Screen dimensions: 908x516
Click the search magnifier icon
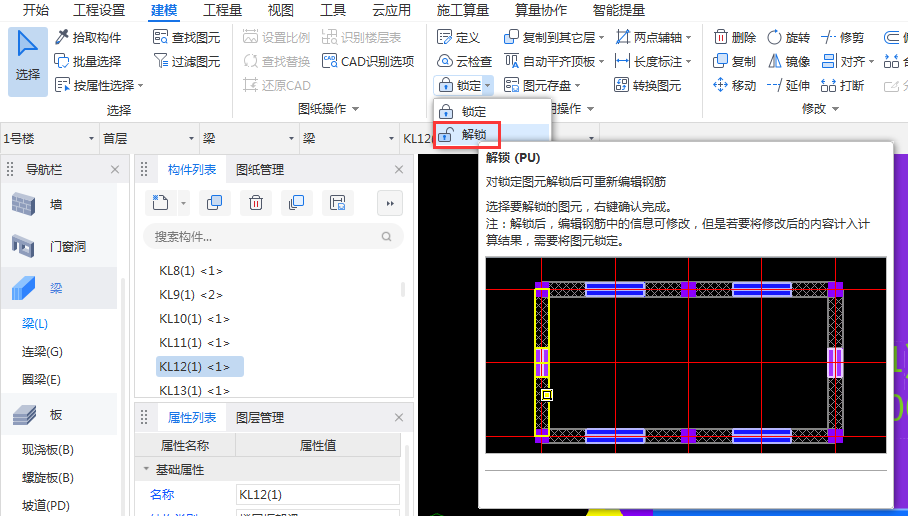(386, 236)
